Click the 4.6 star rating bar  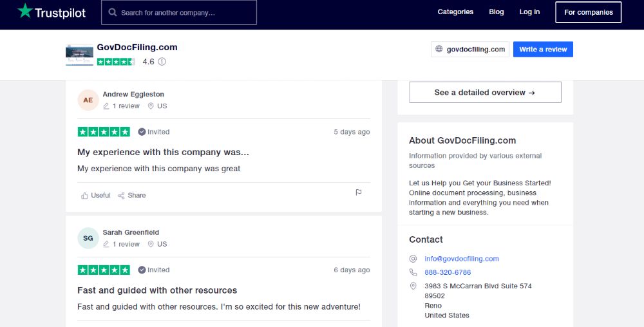116,62
